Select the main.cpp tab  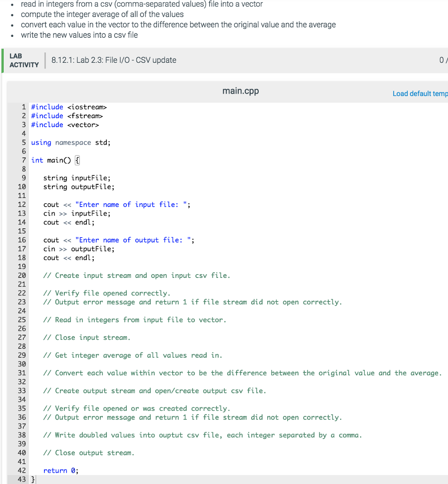[x=240, y=91]
